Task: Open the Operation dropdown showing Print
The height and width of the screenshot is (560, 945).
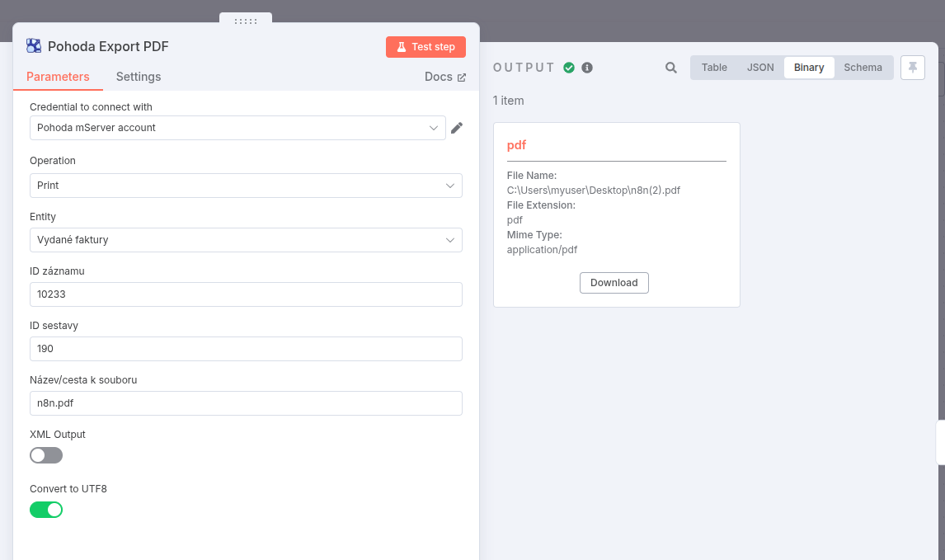Action: tap(246, 186)
